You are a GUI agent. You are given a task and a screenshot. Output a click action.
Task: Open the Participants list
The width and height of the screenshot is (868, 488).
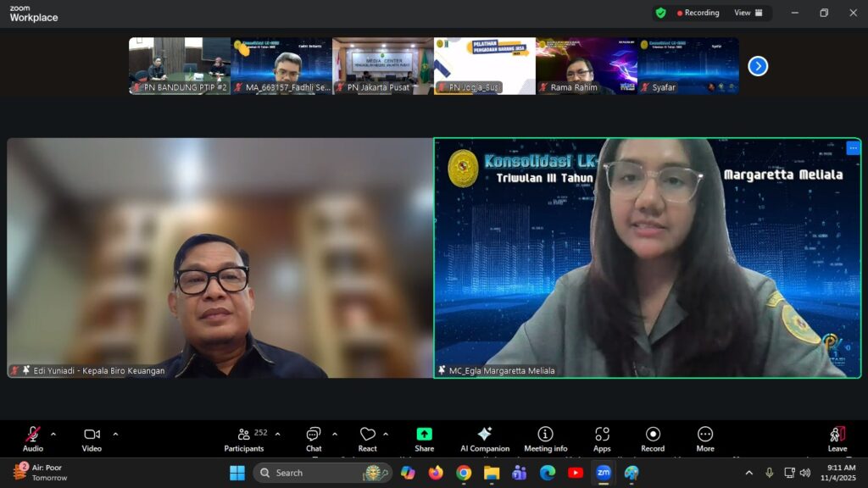coord(244,435)
